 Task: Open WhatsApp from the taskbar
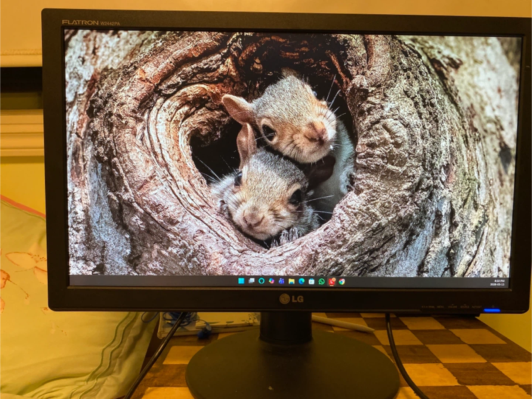pyautogui.click(x=321, y=282)
